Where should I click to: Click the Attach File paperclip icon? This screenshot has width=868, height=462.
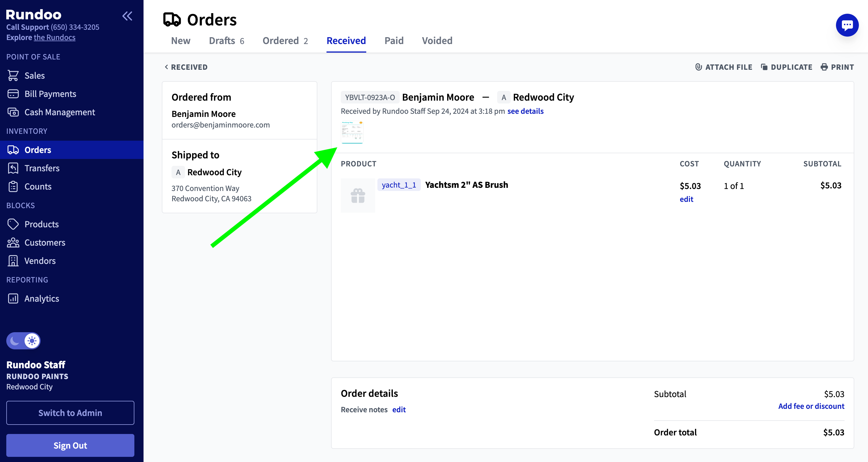(x=698, y=67)
